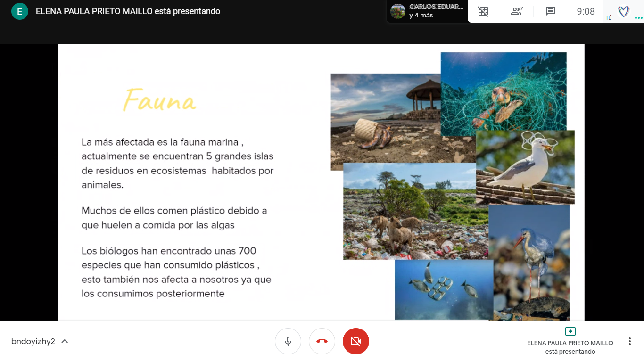Show the participants list

517,11
